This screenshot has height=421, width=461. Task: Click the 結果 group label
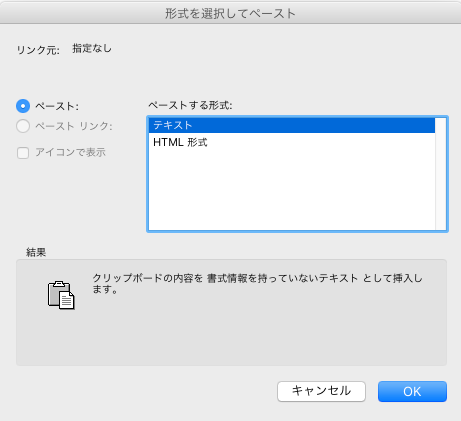pyautogui.click(x=36, y=252)
